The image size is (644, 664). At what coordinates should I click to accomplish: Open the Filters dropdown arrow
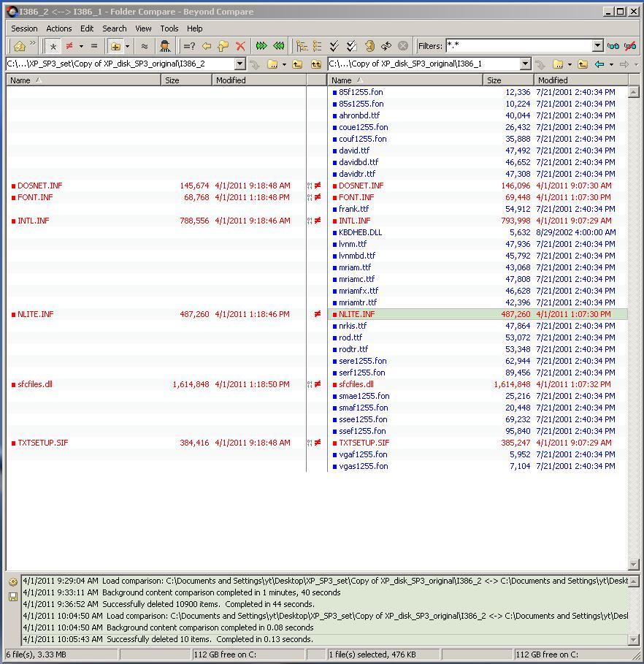(597, 46)
